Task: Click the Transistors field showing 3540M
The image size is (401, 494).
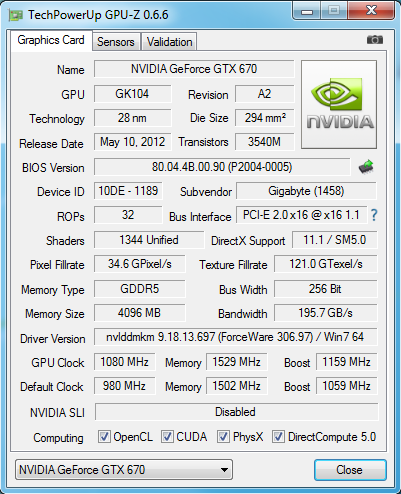Action: click(265, 142)
